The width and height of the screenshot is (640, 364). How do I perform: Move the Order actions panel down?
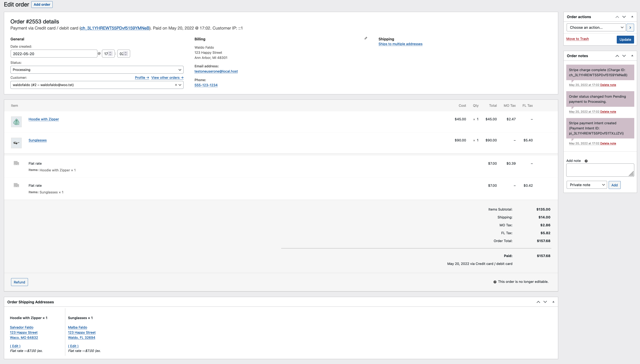(x=624, y=17)
